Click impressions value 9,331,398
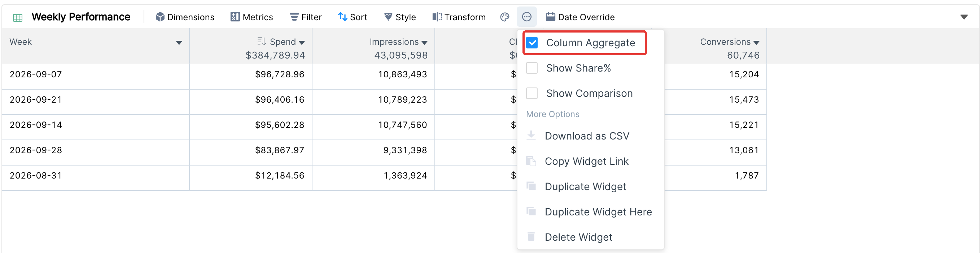980x253 pixels. pyautogui.click(x=405, y=150)
